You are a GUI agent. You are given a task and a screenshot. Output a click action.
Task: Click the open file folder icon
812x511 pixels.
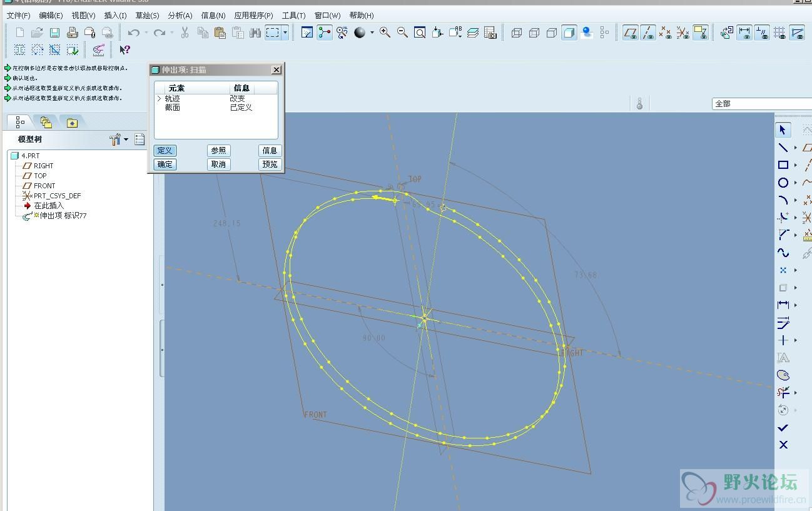tap(37, 33)
